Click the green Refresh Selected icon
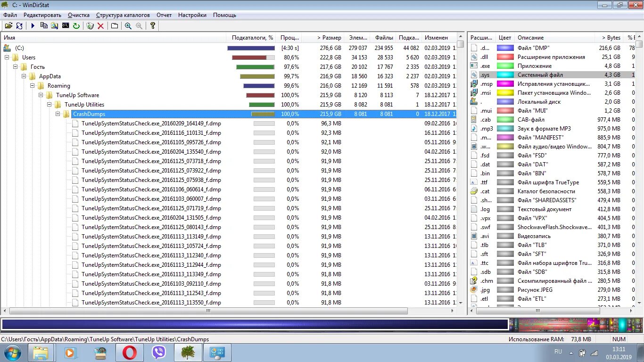The image size is (644, 362). [76, 26]
